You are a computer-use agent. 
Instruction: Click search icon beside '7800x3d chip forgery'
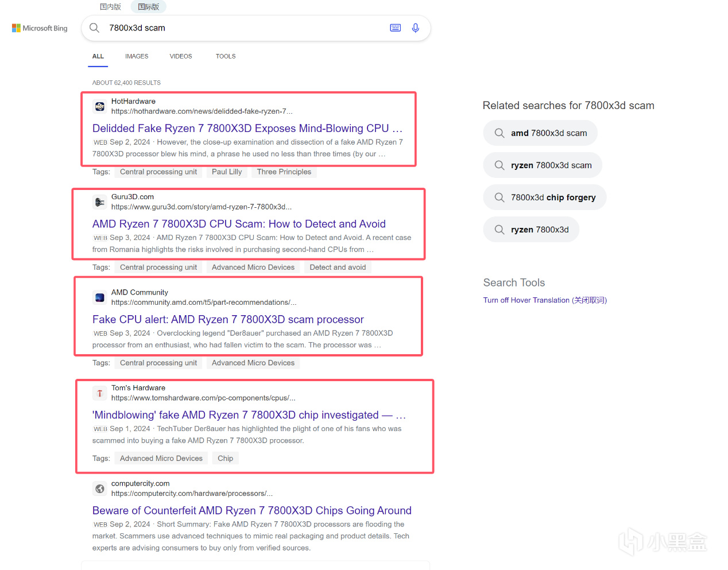499,197
